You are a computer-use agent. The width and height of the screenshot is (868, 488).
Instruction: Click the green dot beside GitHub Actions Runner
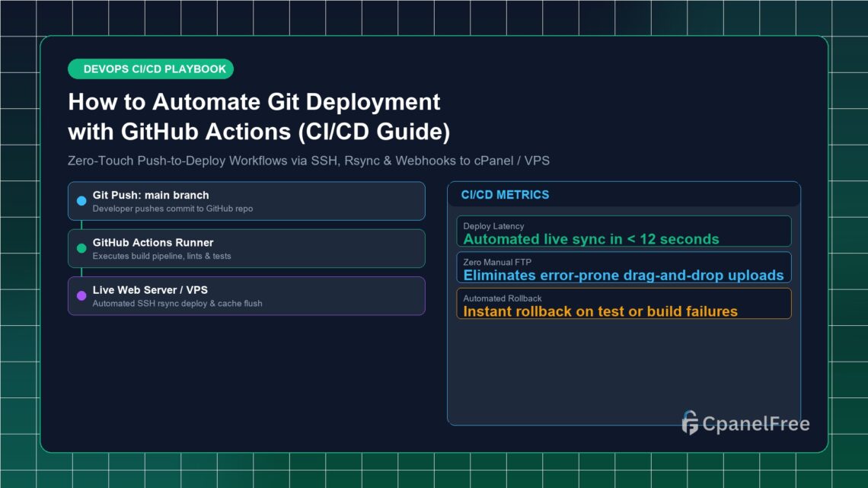[81, 248]
